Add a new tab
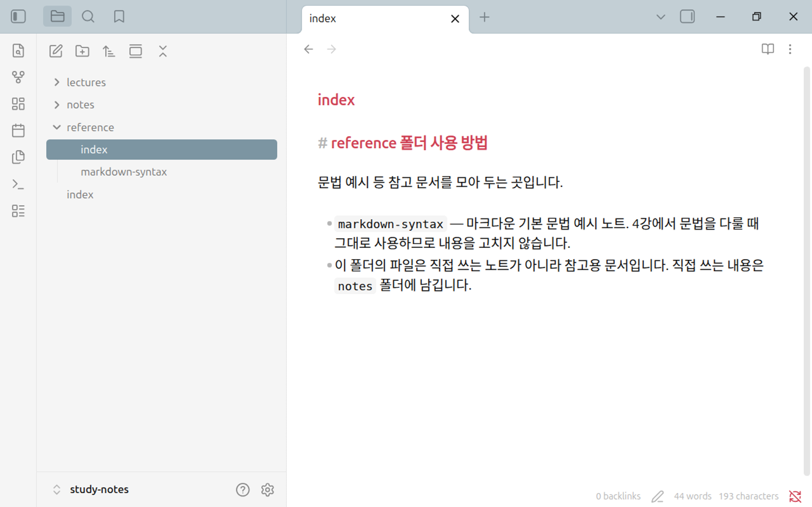The height and width of the screenshot is (507, 812). pyautogui.click(x=484, y=17)
